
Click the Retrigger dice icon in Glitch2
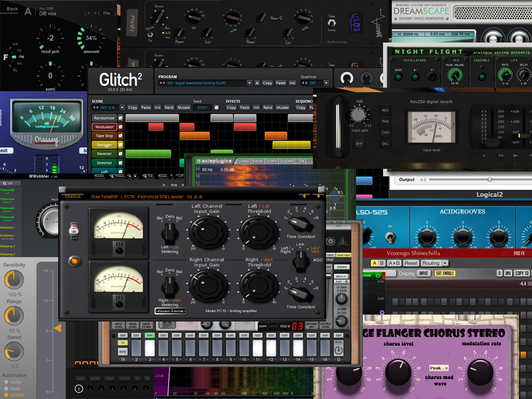coord(120,144)
